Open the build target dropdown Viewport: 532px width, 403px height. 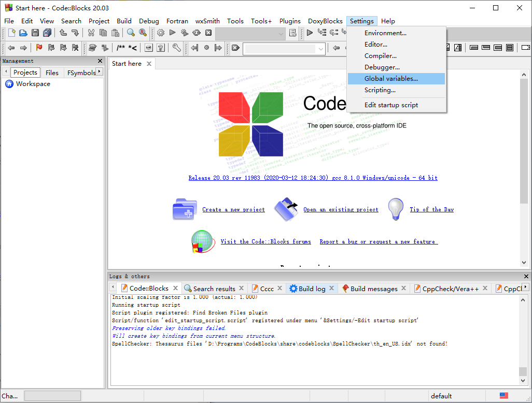point(281,33)
